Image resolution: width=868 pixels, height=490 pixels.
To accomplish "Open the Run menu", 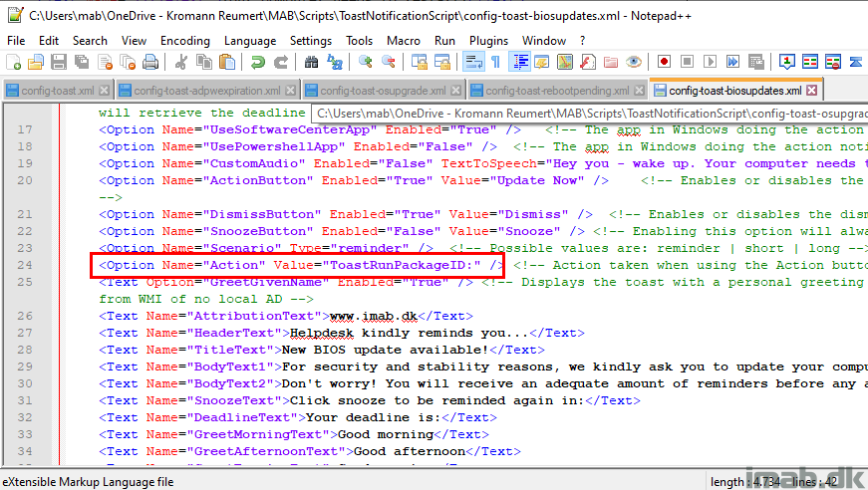I will (x=444, y=41).
